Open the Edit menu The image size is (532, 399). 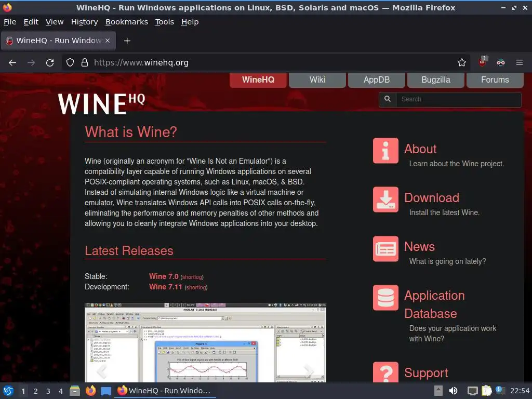coord(31,22)
